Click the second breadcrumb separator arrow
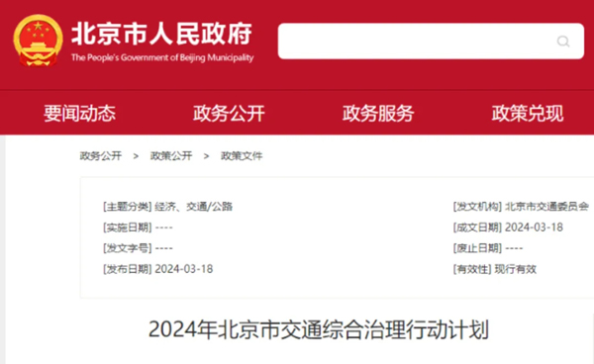 click(x=206, y=156)
